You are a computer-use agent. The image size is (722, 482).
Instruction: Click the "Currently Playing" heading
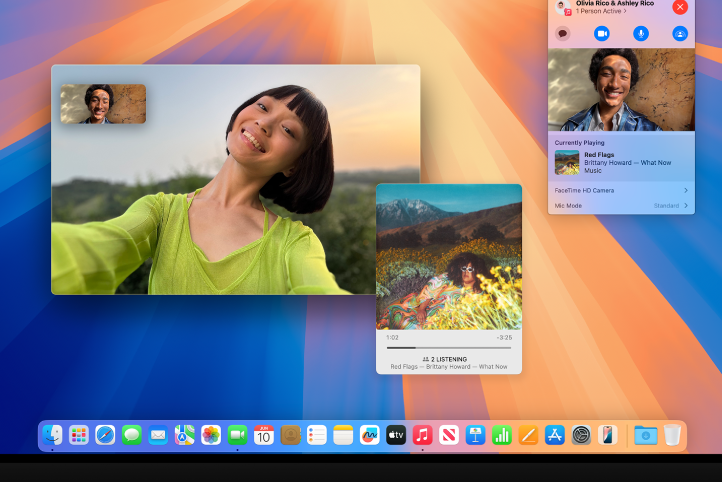click(579, 143)
